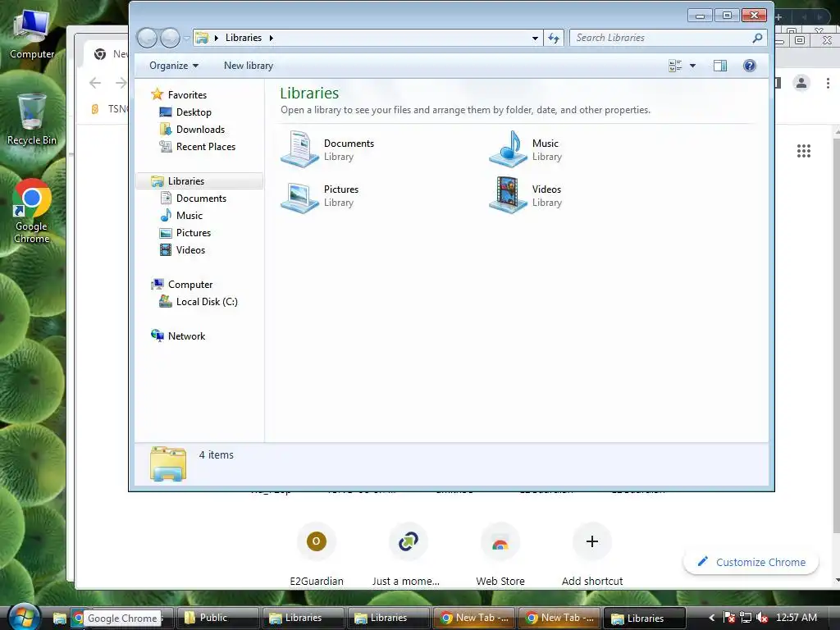Expand root breadcrumb arrow before Libraries
Viewport: 840px width, 630px height.
pyautogui.click(x=217, y=38)
